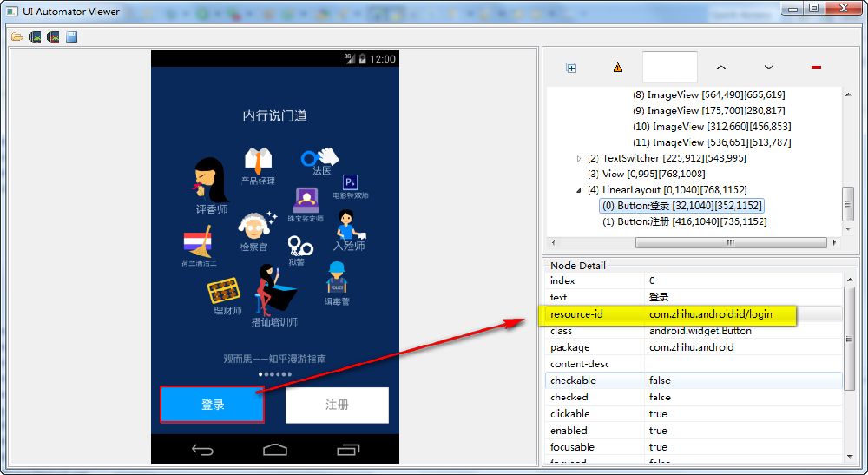The height and width of the screenshot is (475, 868).
Task: Click the red minus icon to clear the search
Action: [x=816, y=68]
